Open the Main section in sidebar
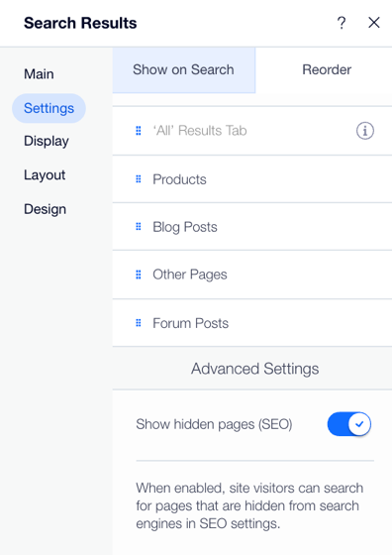 [39, 74]
